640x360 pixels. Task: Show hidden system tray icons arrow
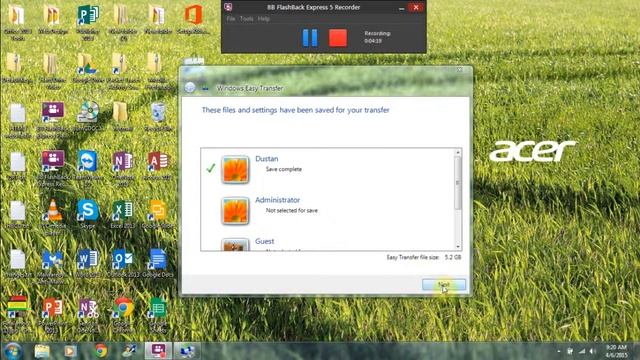point(559,351)
